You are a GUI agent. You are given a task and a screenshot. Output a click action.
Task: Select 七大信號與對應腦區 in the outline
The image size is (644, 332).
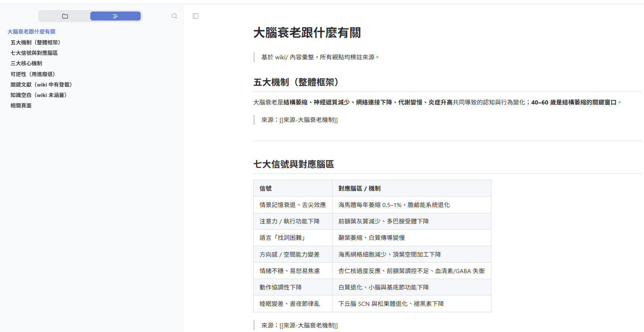34,53
